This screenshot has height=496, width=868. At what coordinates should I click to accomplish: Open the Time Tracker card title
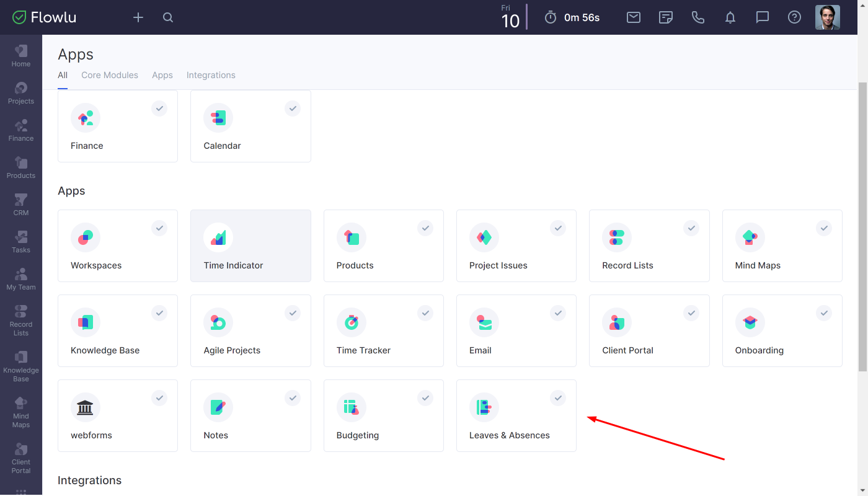pyautogui.click(x=363, y=350)
